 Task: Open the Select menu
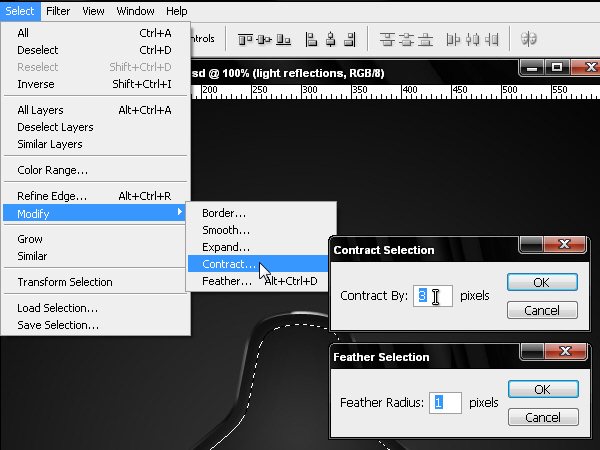click(x=20, y=11)
